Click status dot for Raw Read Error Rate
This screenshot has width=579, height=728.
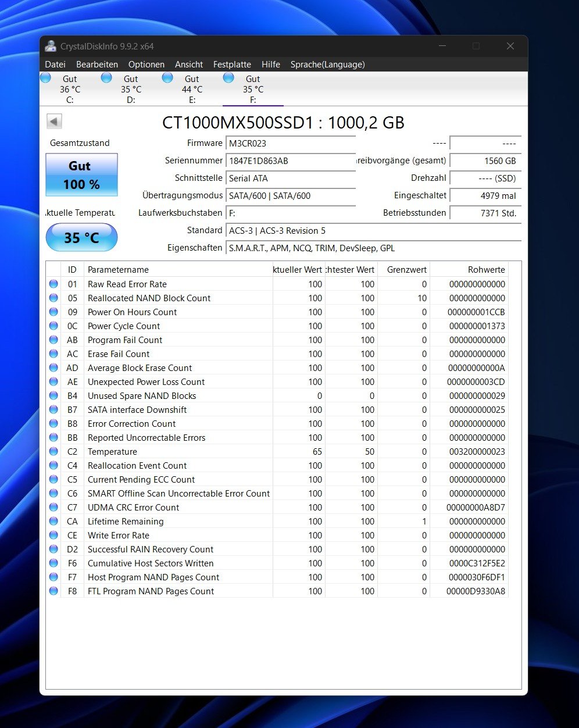click(54, 284)
